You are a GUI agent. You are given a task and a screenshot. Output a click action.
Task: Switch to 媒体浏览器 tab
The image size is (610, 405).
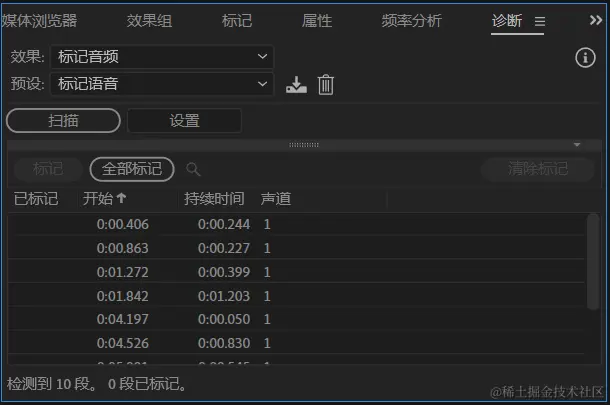(x=39, y=21)
